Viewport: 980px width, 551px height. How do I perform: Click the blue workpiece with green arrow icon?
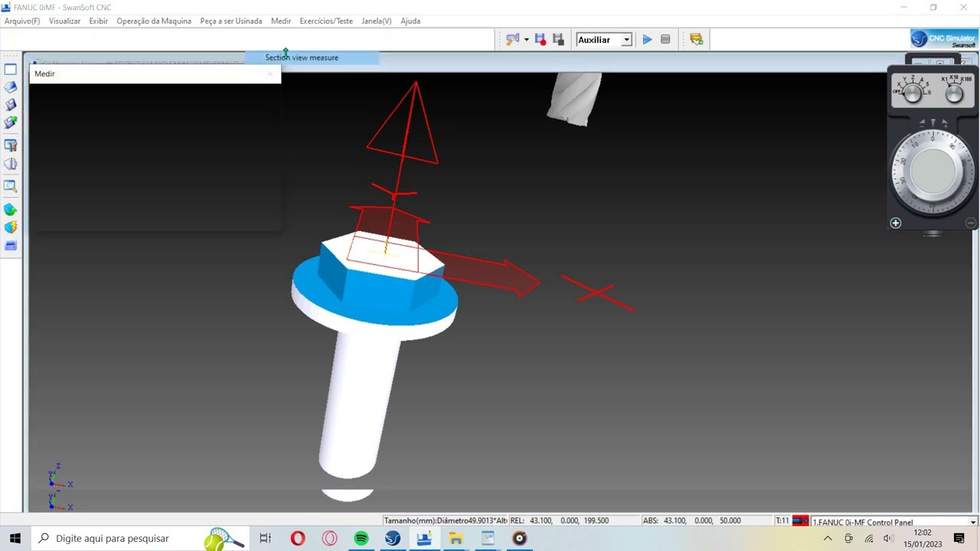point(11,210)
